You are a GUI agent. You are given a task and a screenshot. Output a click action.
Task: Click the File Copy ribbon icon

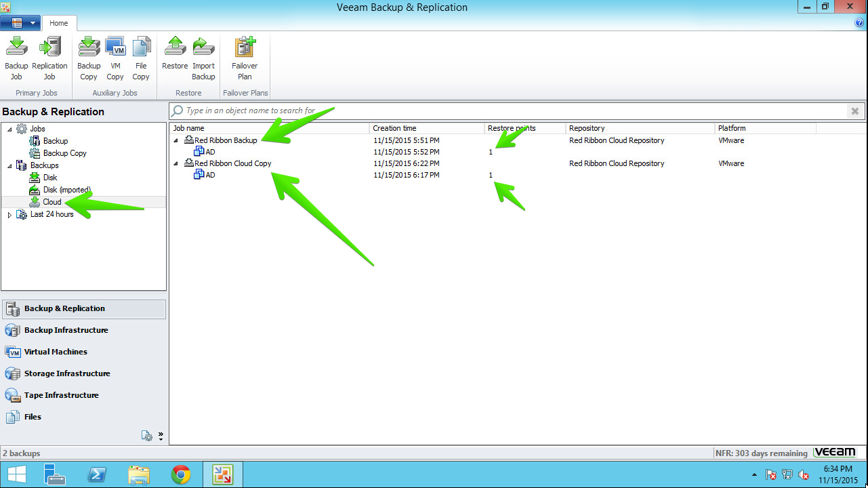tap(141, 58)
